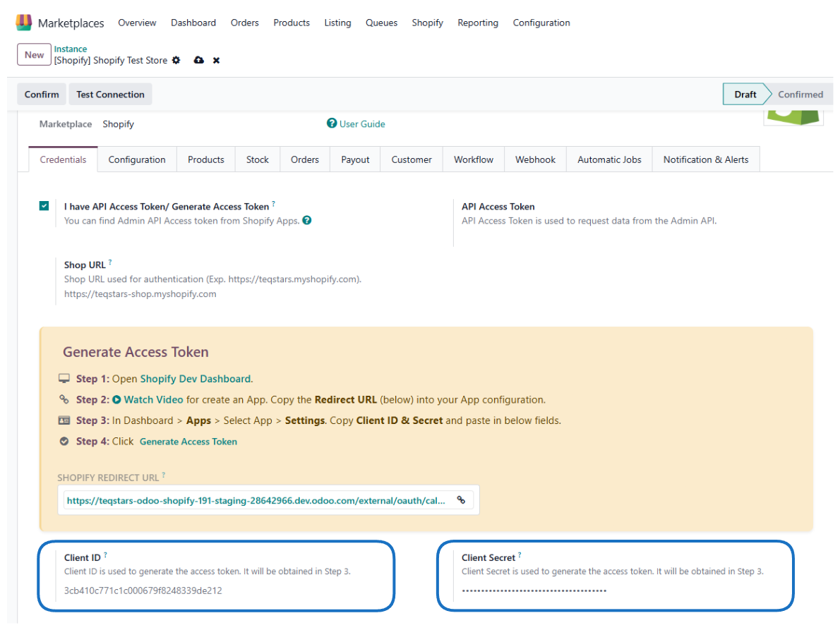Viewport: 840px width, 630px height.
Task: Click the Marketplaces app logo icon
Action: click(23, 23)
